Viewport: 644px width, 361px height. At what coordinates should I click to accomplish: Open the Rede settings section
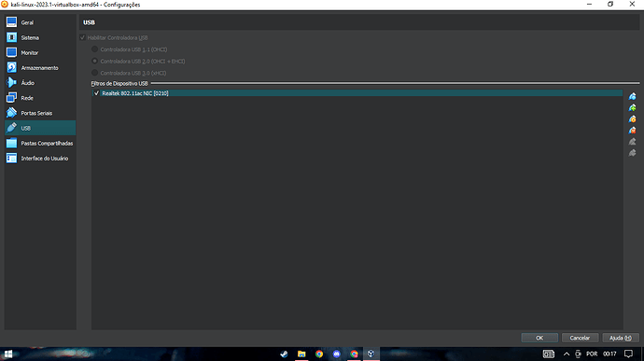tap(40, 98)
